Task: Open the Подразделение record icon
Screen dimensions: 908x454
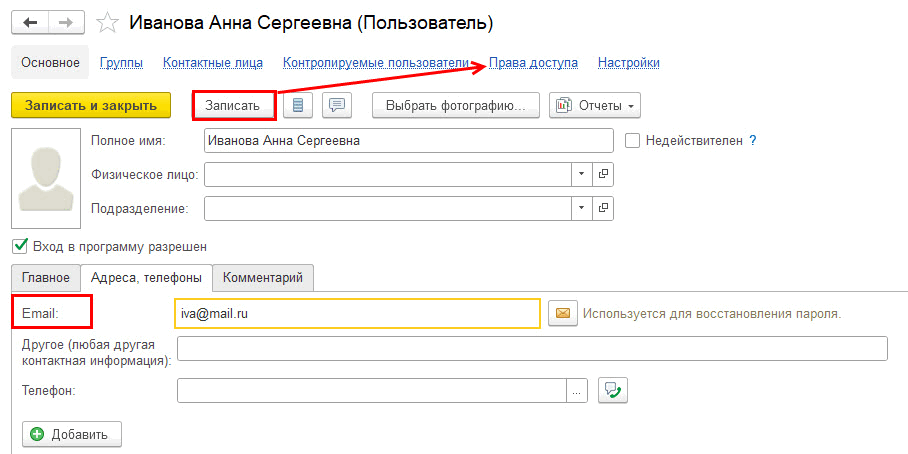Action: pos(603,208)
